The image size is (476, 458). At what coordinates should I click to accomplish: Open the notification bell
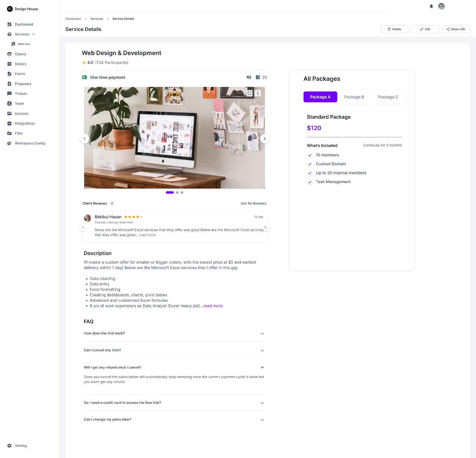point(431,6)
